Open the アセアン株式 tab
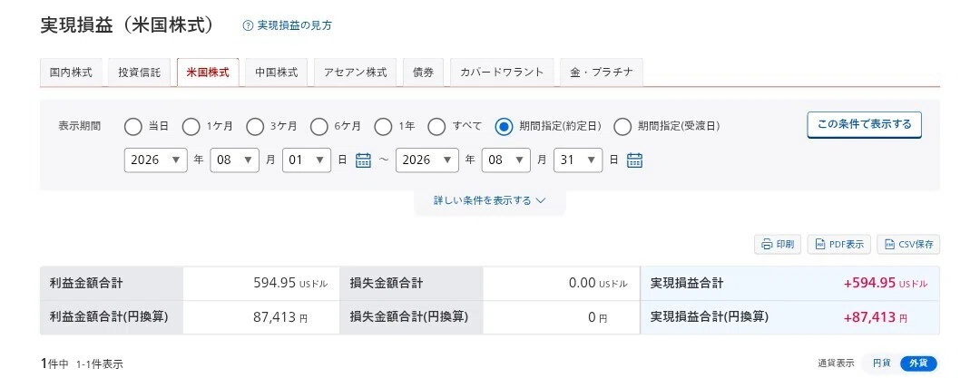 pos(356,73)
